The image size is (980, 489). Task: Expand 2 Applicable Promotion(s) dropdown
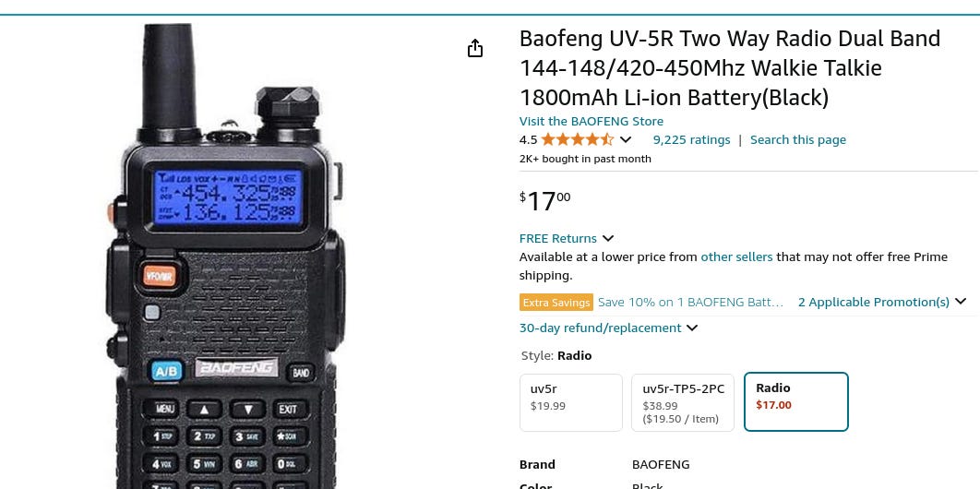click(x=882, y=303)
